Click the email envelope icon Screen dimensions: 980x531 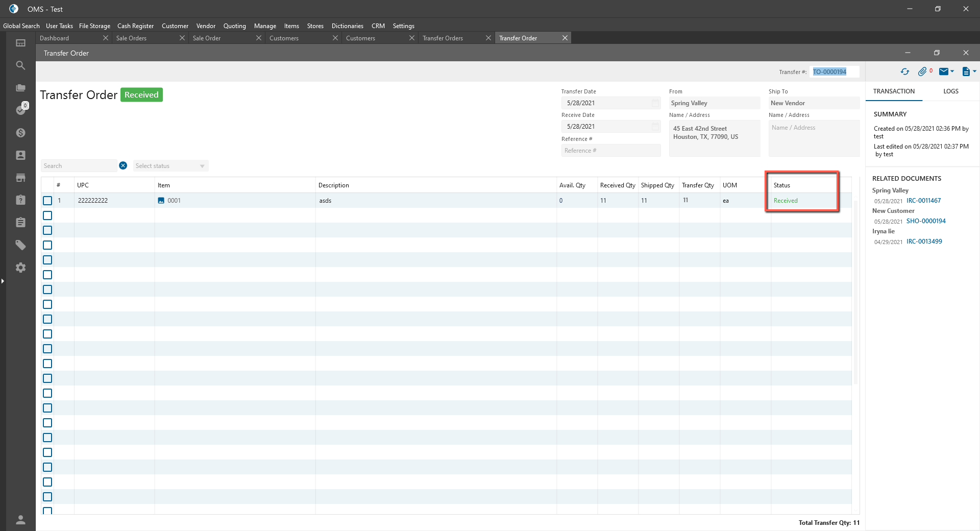944,71
